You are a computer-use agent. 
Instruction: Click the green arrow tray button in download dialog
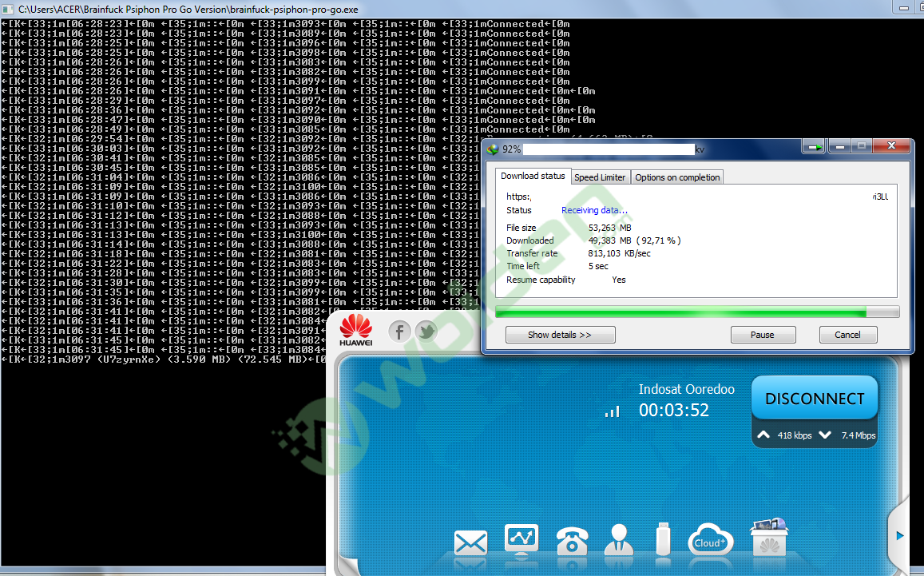[x=813, y=146]
